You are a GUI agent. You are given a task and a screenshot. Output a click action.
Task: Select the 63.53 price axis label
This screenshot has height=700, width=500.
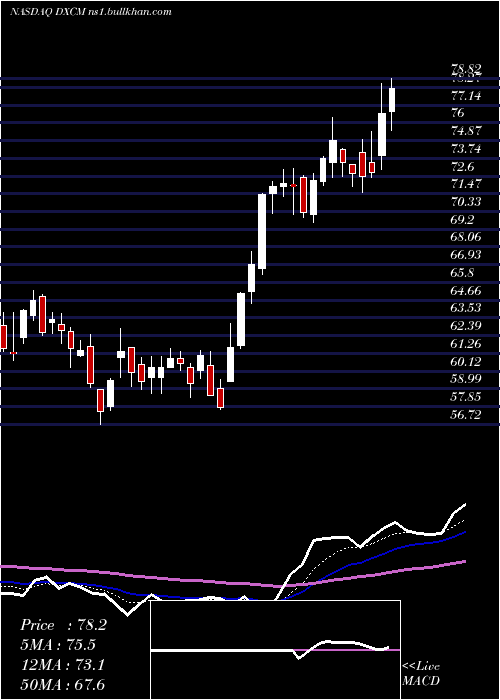(467, 308)
